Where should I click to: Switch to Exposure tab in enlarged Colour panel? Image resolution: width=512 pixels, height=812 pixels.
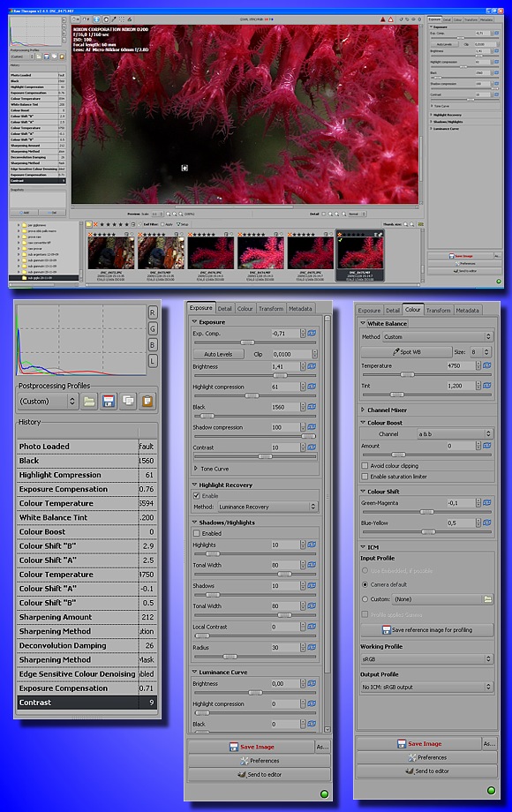[x=369, y=310]
